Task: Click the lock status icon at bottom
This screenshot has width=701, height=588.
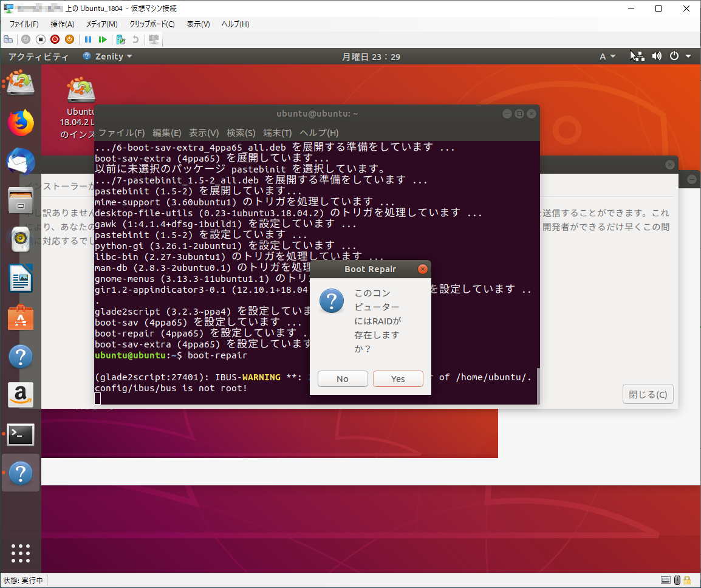Action: 687,580
